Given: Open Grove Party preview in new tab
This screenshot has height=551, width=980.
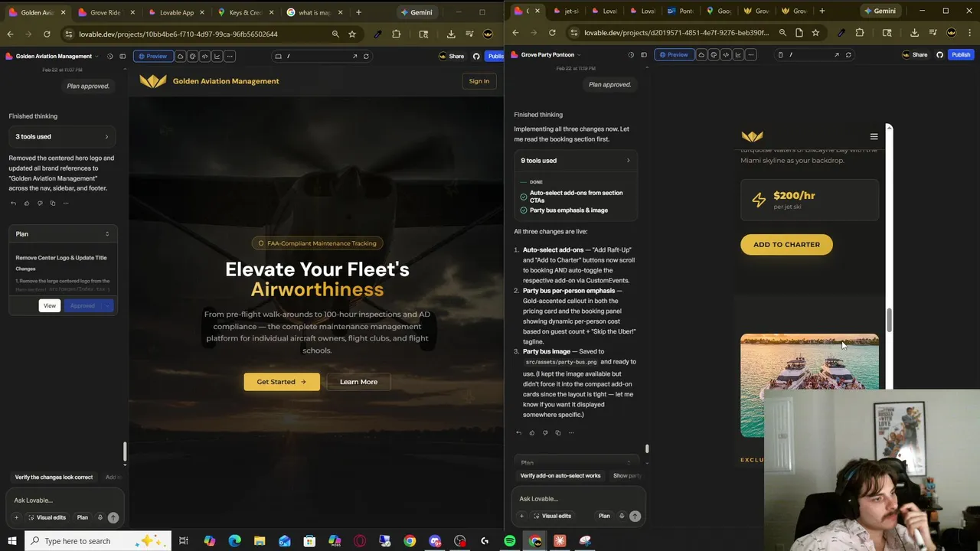Looking at the screenshot, I should point(837,54).
